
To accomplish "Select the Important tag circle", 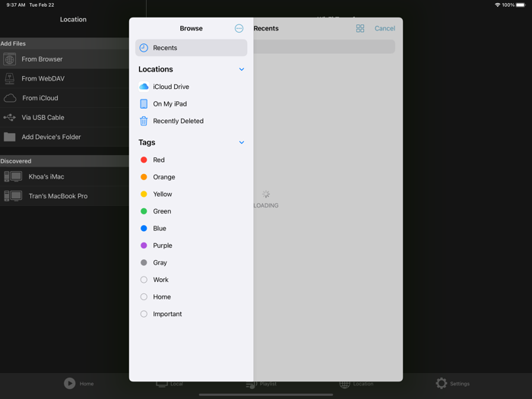I will (x=144, y=314).
